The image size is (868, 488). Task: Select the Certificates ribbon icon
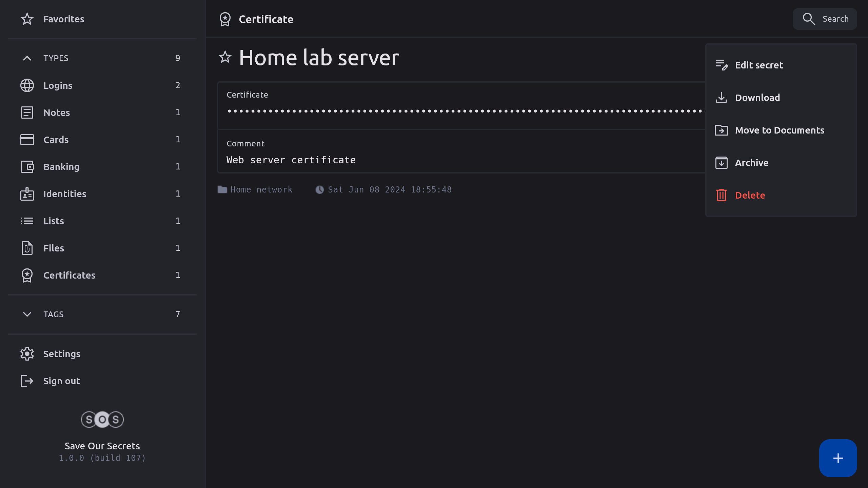(x=27, y=275)
